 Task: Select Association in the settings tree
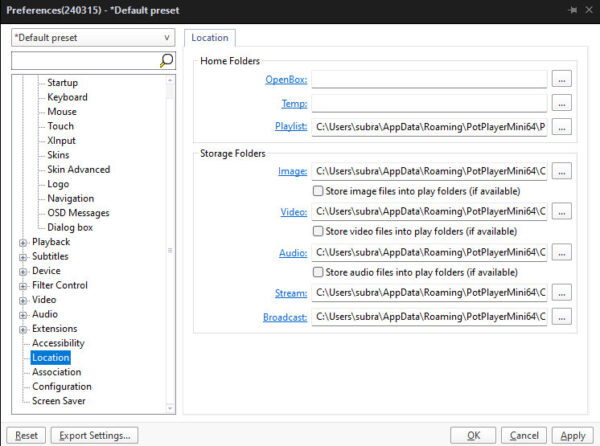pyautogui.click(x=57, y=372)
